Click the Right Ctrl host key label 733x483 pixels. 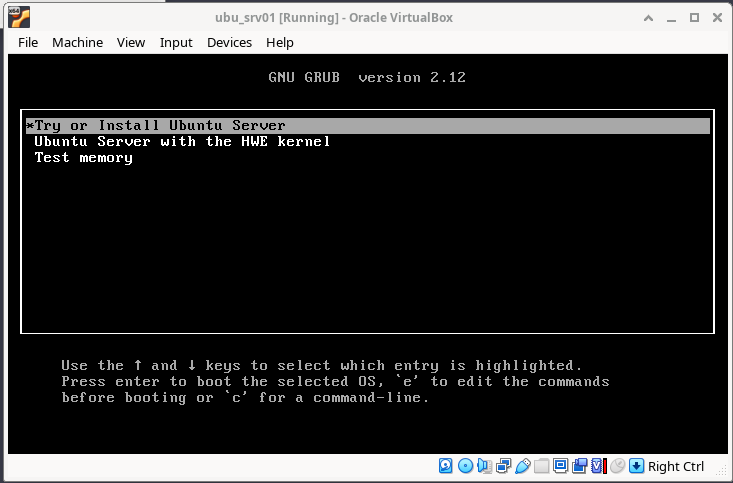(676, 466)
